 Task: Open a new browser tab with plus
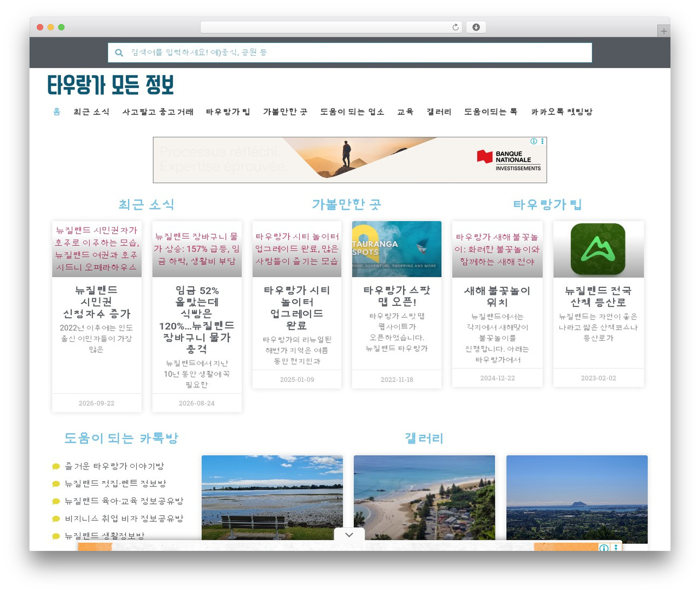click(664, 31)
